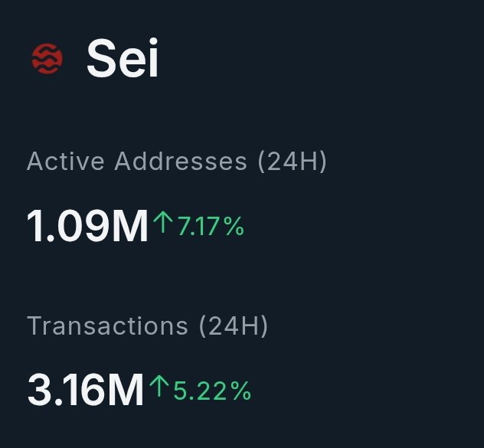Click the percent sign after 7.17
This screenshot has width=484, height=448.
(x=234, y=227)
